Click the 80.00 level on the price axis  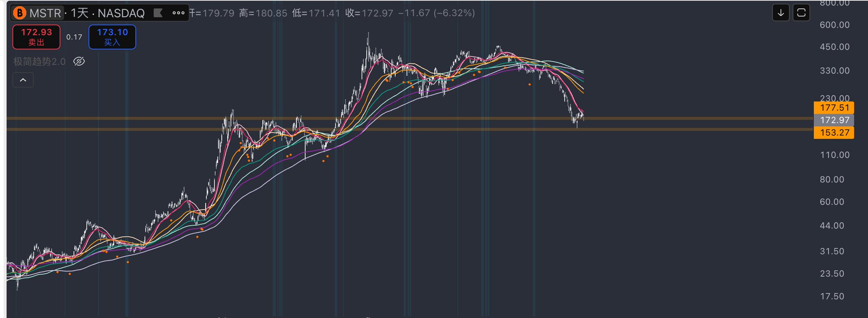[x=832, y=179]
